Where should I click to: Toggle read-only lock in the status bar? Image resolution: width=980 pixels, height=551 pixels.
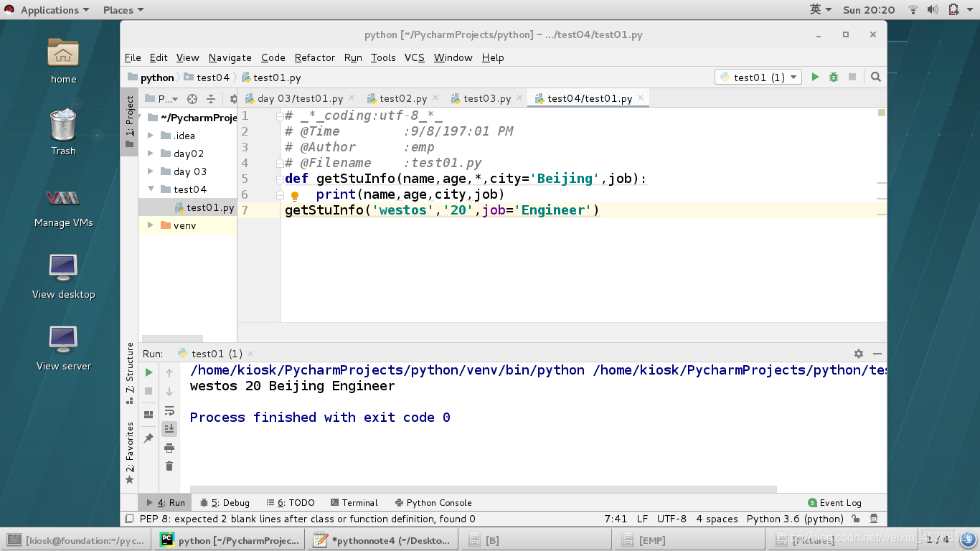[856, 519]
